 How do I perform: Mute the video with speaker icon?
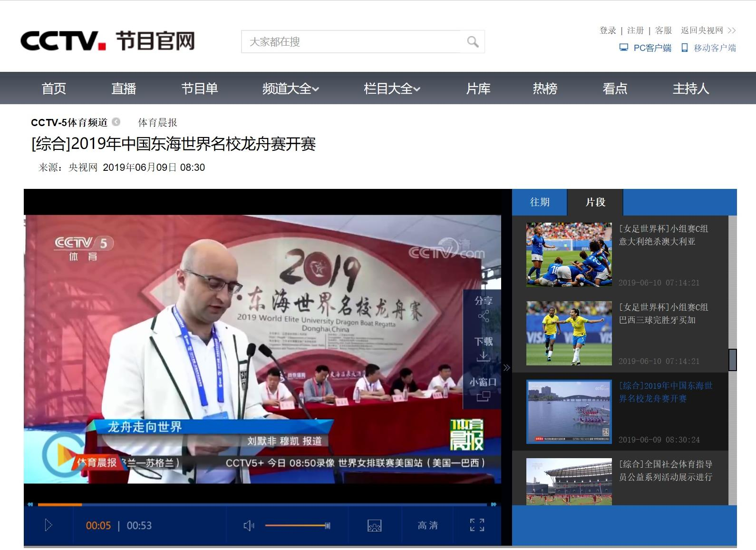pos(249,525)
